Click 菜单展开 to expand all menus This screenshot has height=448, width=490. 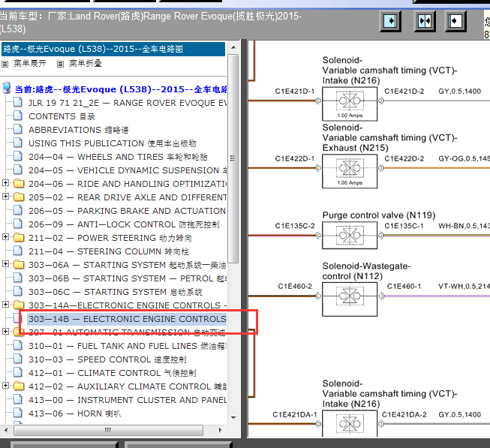[x=30, y=64]
